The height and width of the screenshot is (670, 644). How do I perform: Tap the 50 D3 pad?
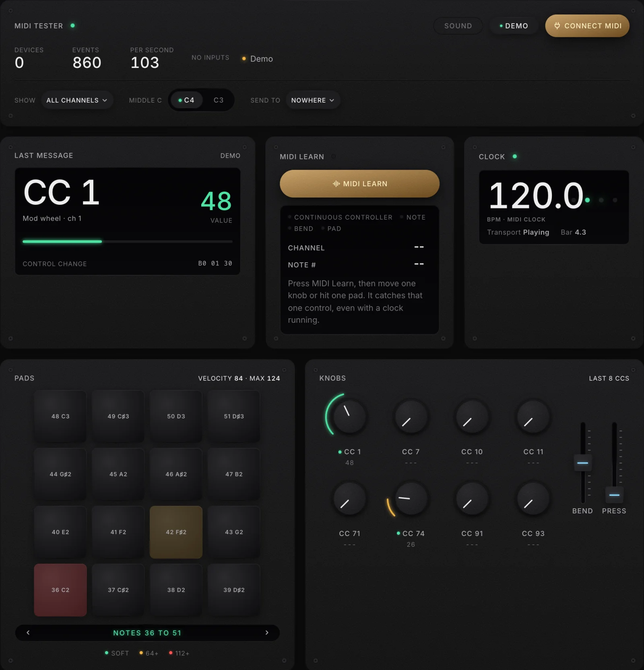pyautogui.click(x=176, y=416)
